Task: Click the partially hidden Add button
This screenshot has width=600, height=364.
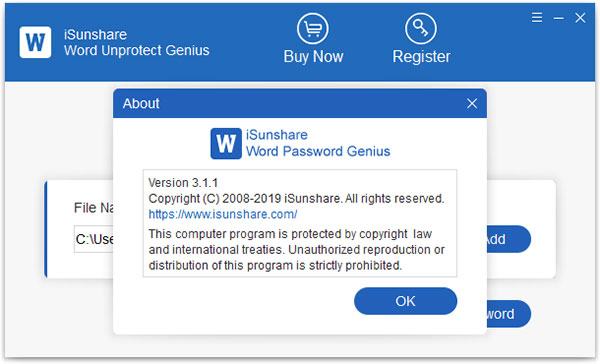Action: (509, 239)
